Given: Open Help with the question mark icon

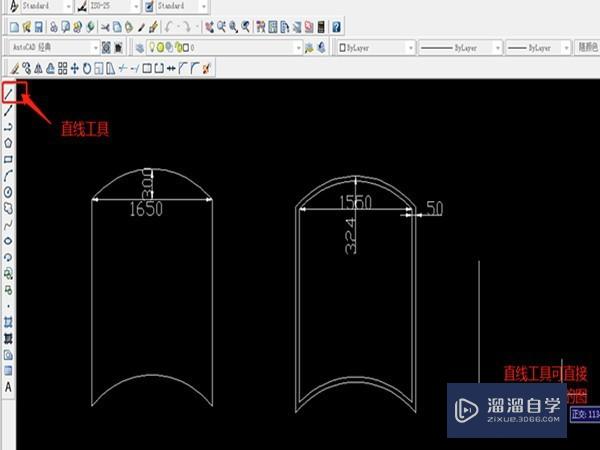Looking at the screenshot, I should pyautogui.click(x=336, y=27).
